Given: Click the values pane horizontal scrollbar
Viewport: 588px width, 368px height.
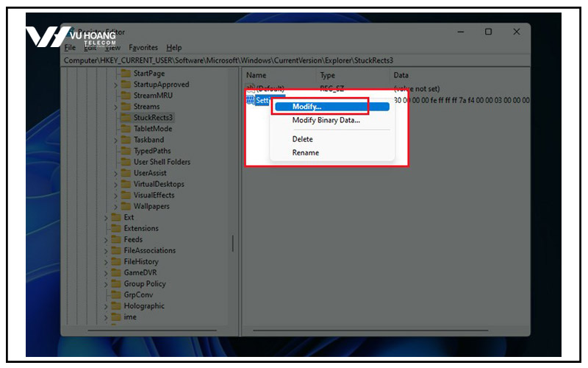Looking at the screenshot, I should (x=370, y=330).
